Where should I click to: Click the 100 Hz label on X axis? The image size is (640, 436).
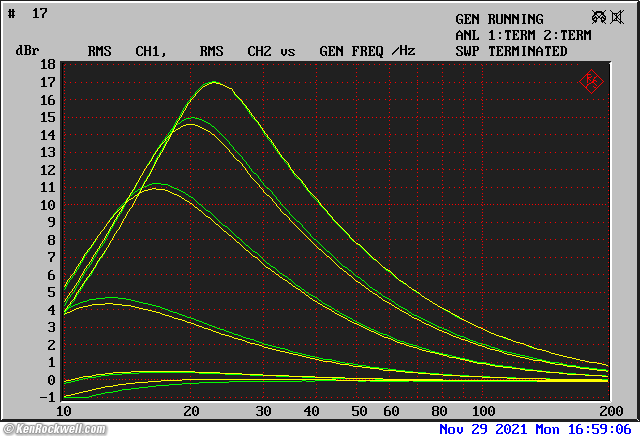point(483,411)
